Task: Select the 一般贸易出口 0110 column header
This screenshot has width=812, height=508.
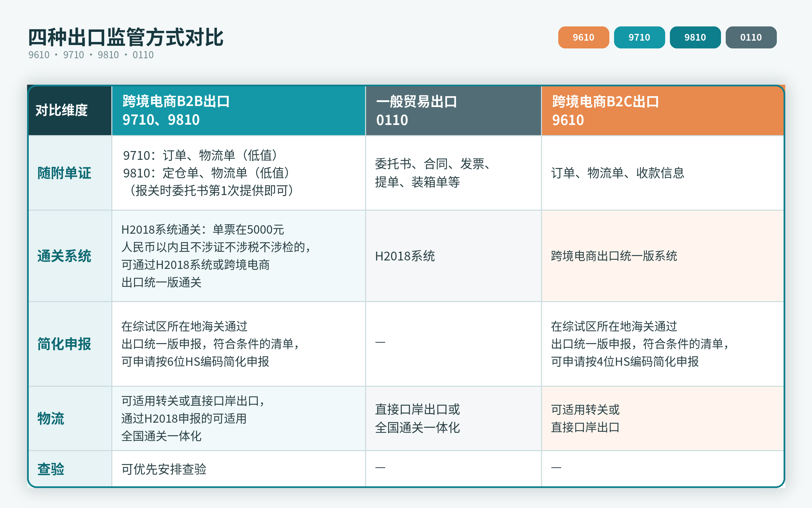Action: [x=453, y=110]
